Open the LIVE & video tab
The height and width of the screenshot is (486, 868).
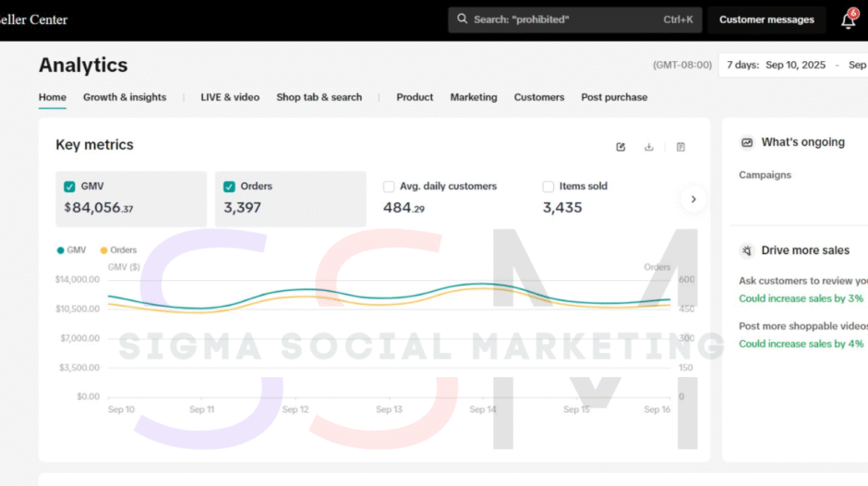[230, 97]
